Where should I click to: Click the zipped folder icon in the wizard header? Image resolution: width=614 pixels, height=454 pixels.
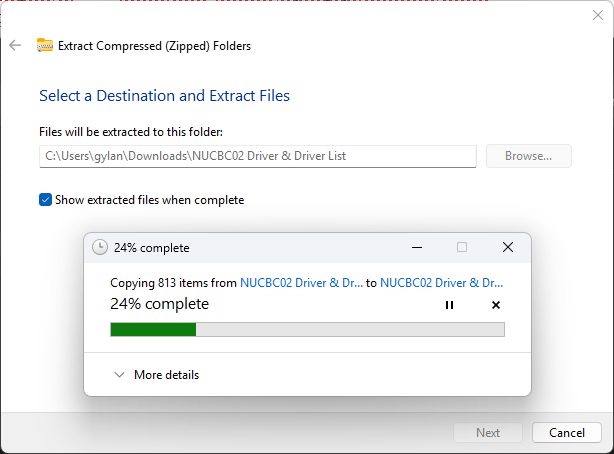coord(45,45)
